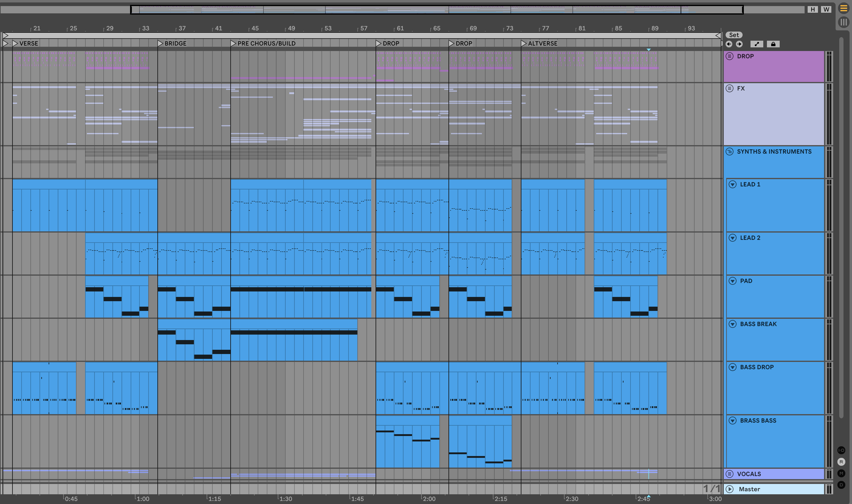
Task: Toggle Automation Mode button
Action: [x=757, y=44]
